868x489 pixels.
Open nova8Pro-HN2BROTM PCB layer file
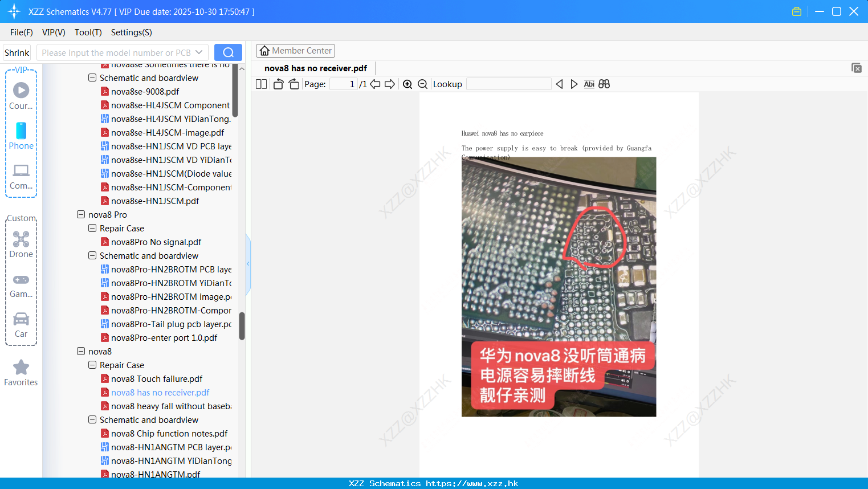171,270
